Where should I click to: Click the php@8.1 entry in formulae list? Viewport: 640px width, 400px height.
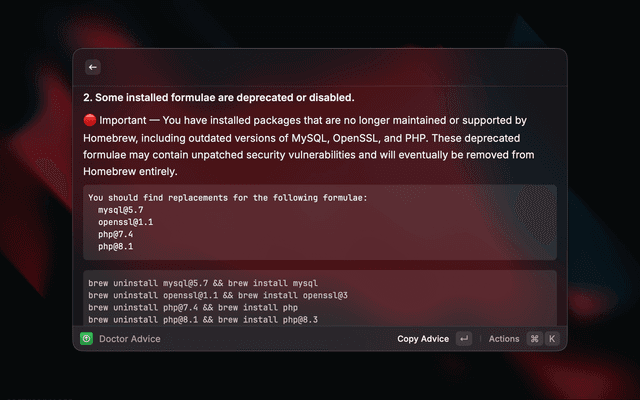(116, 247)
